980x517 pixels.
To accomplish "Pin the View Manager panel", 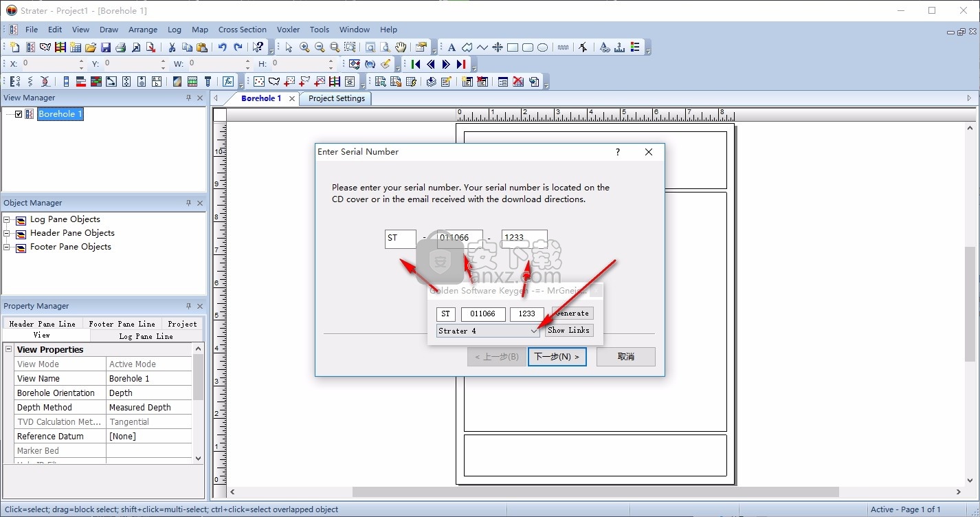I will pos(188,98).
